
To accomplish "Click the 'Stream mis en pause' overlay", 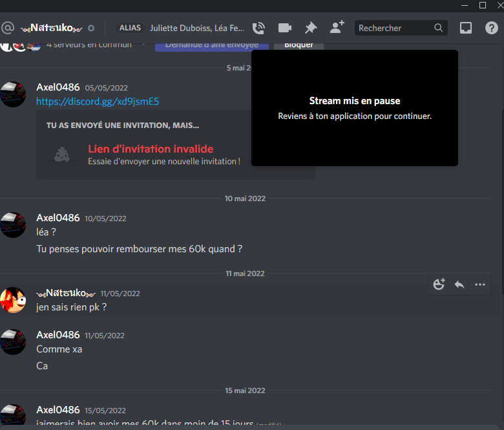I will click(355, 108).
